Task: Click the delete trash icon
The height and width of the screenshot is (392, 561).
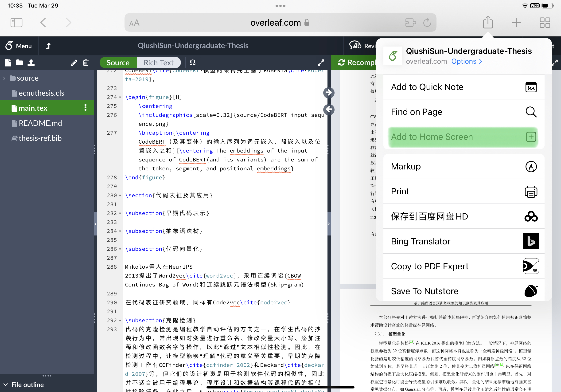Action: click(x=86, y=63)
